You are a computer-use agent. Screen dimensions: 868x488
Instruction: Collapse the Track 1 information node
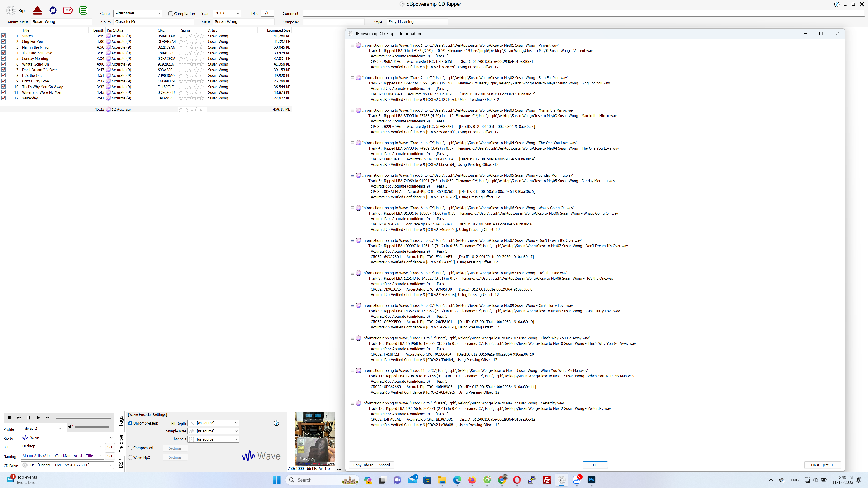click(x=352, y=45)
